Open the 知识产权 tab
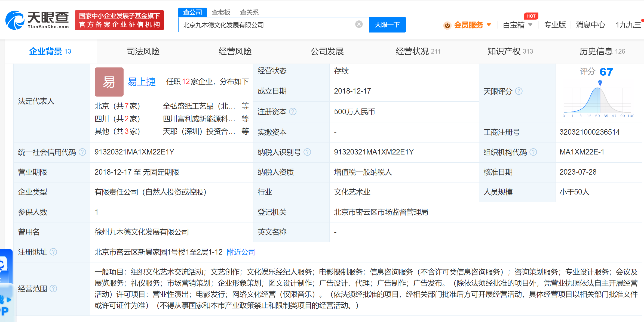Screen dimensions: 644x322 [504, 51]
